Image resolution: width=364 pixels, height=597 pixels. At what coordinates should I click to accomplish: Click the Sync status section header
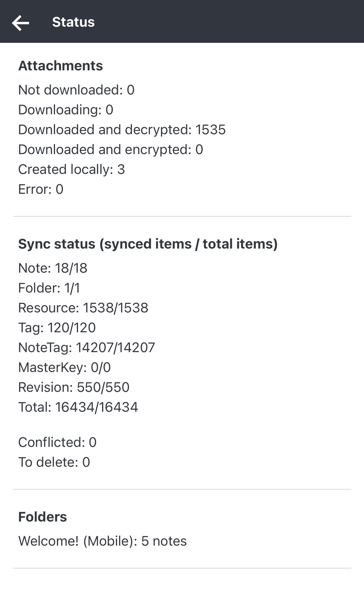148,244
